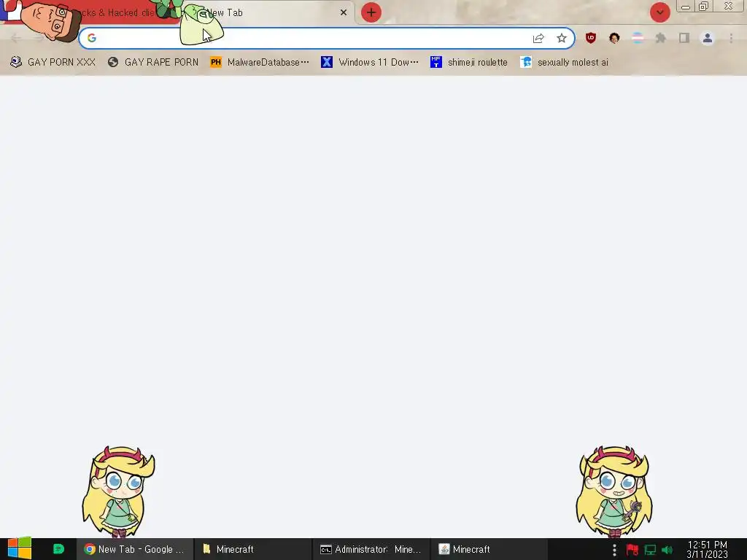Switch to Administrator: Mine… command prompt
This screenshot has width=747, height=560.
(371, 549)
